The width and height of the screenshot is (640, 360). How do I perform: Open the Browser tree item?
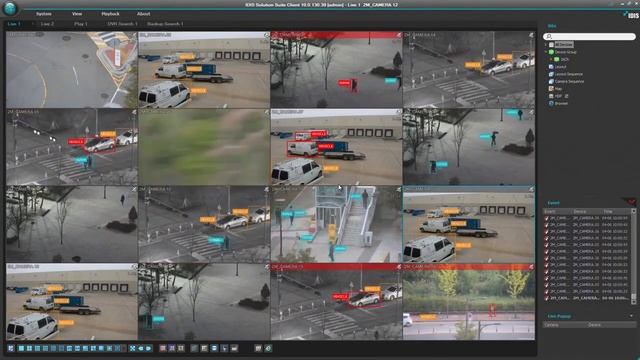pyautogui.click(x=561, y=103)
